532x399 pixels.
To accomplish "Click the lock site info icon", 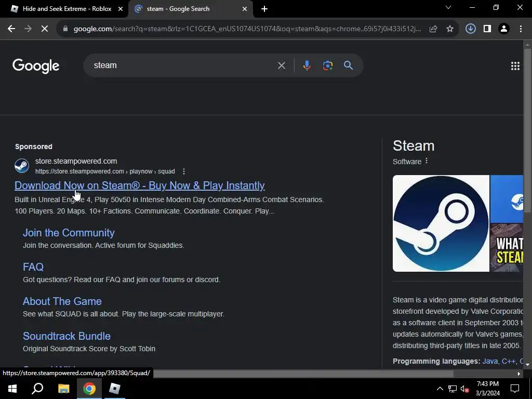I will (65, 29).
